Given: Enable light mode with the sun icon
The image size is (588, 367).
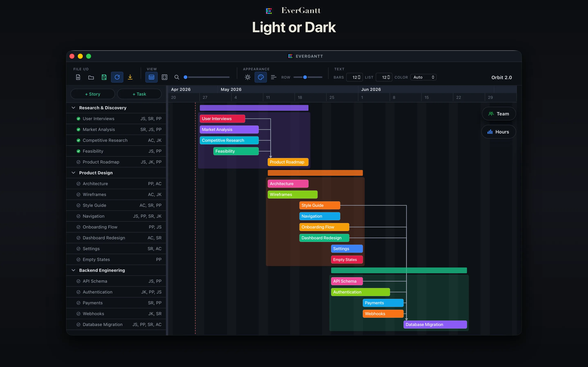Looking at the screenshot, I should click(x=247, y=77).
